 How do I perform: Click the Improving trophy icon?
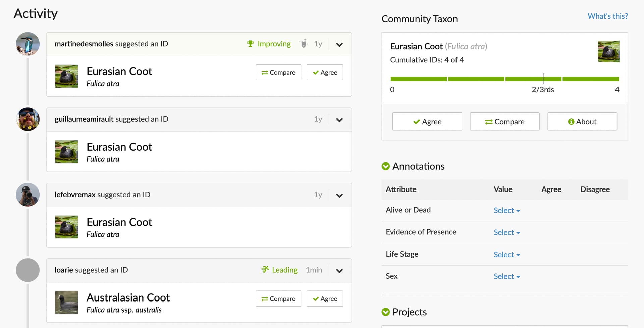(250, 44)
